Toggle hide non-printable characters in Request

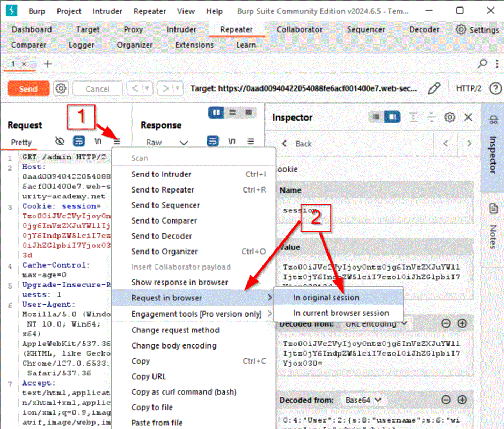click(x=60, y=142)
